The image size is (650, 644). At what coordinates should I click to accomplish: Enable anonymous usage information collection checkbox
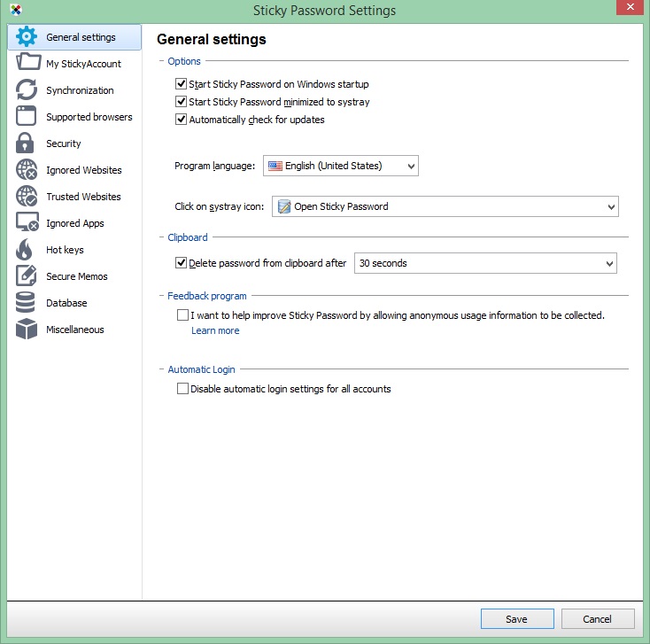point(182,315)
